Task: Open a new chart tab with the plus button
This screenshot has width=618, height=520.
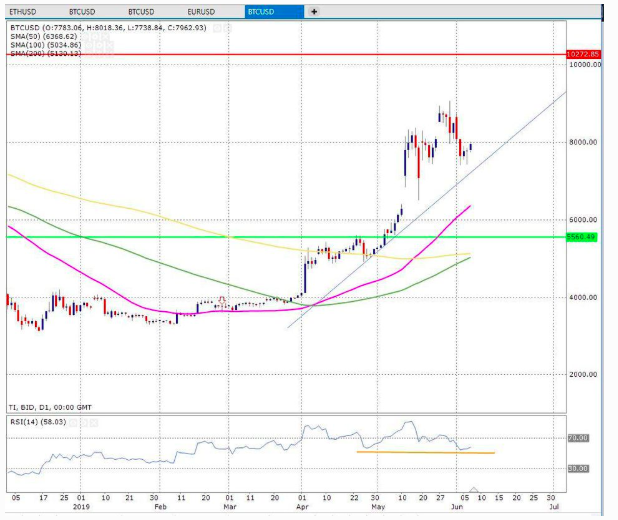Action: pyautogui.click(x=314, y=12)
